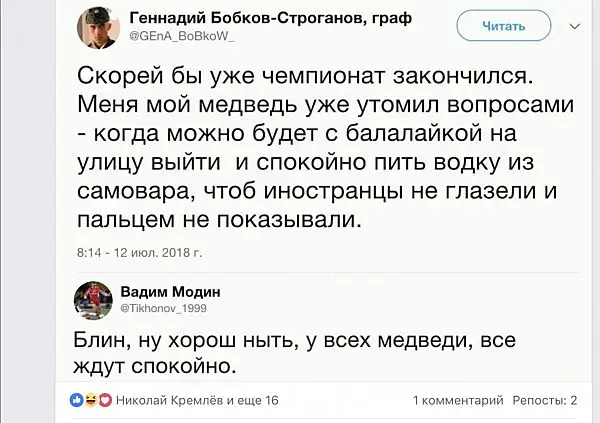Click the word медведи in the reply
Image resolution: width=600 pixels, height=423 pixels.
(x=411, y=340)
